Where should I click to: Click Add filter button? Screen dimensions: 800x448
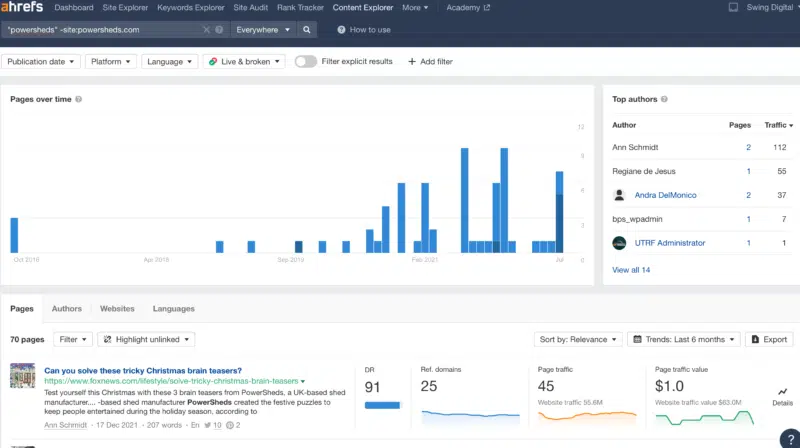coord(431,61)
